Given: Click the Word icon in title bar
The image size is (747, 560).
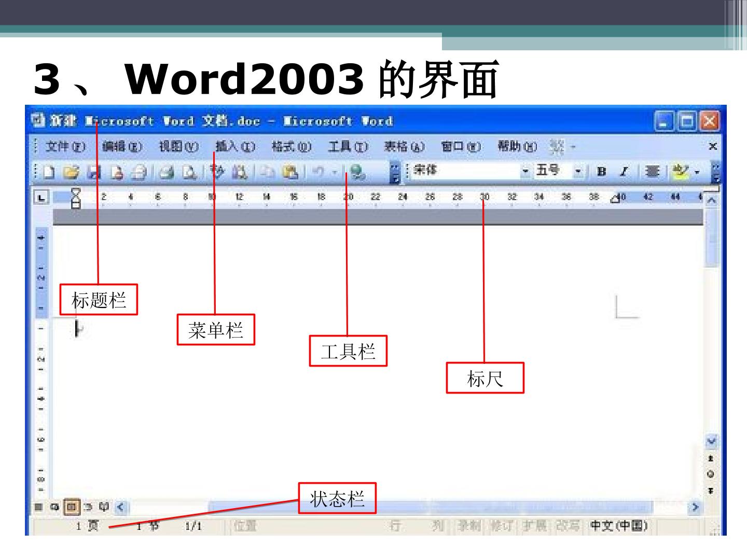Looking at the screenshot, I should coord(38,121).
